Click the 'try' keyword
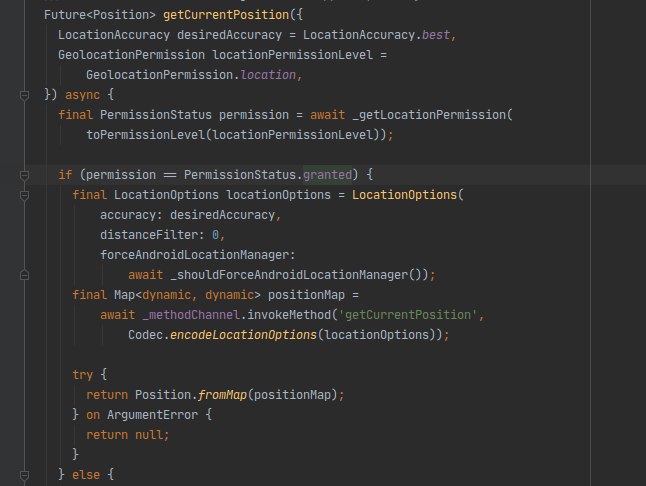Viewport: 646px width, 486px height. [x=82, y=374]
